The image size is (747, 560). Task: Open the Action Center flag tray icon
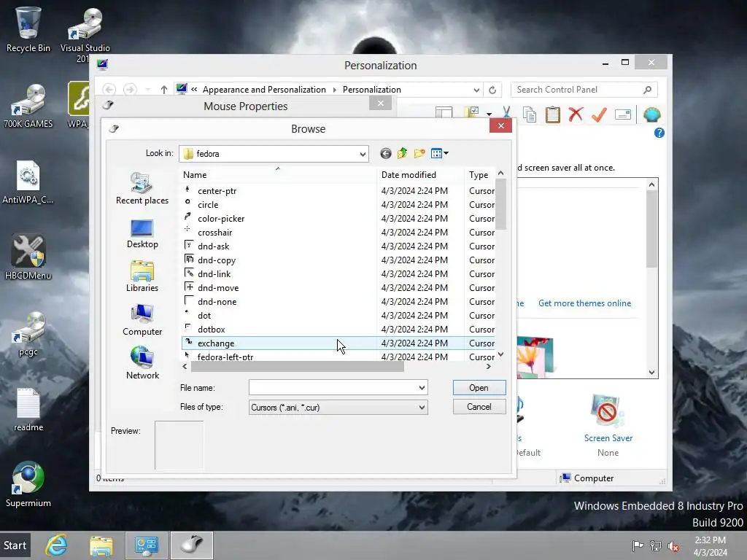(638, 545)
